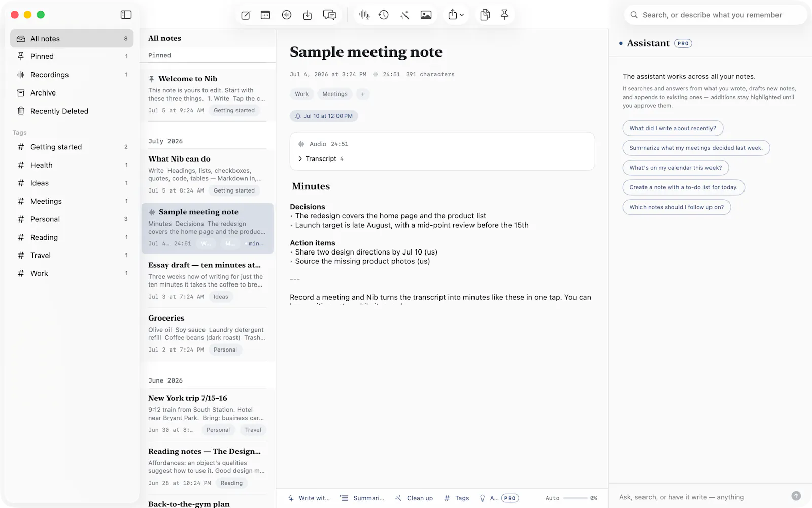The height and width of the screenshot is (508, 812).
Task: Choose 'Create a note with a to-do list'
Action: pyautogui.click(x=684, y=187)
